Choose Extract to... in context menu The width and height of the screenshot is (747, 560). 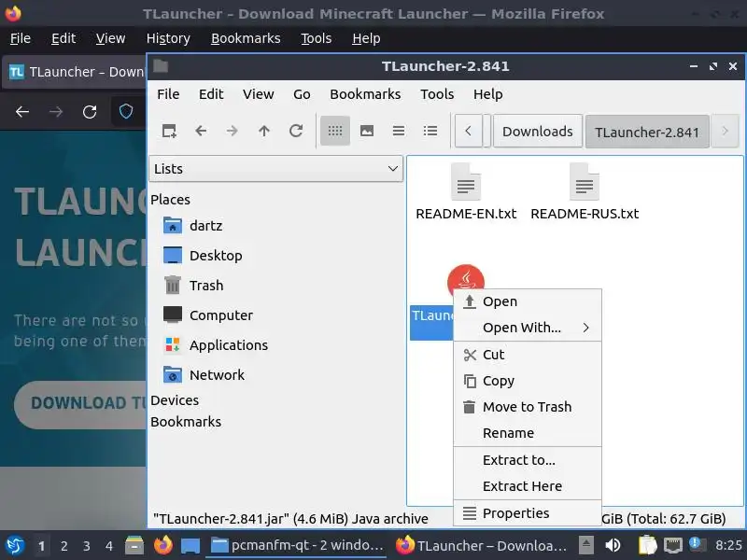[528, 460]
